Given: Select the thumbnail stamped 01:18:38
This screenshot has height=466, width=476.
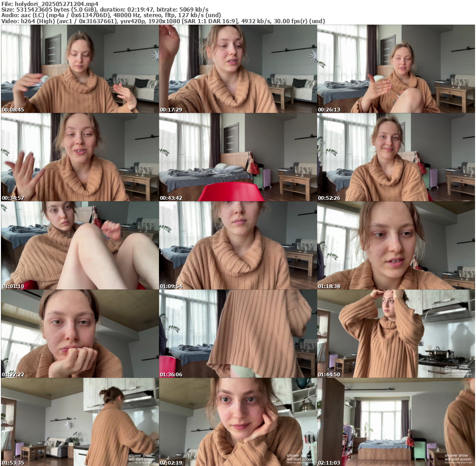Looking at the screenshot, I should pyautogui.click(x=396, y=245).
